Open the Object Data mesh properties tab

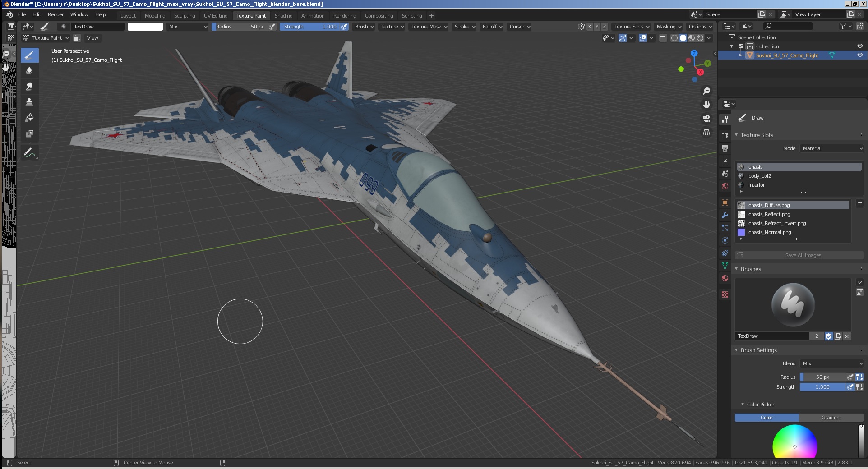[x=725, y=266]
